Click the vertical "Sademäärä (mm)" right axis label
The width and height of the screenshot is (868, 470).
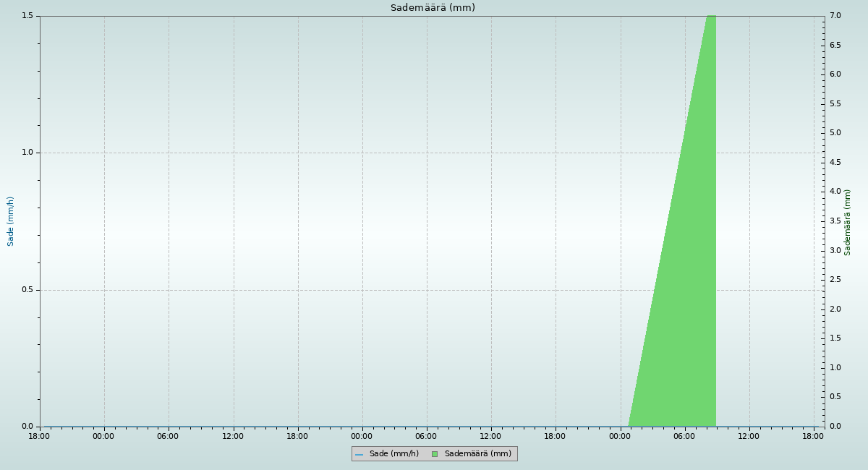(x=848, y=222)
